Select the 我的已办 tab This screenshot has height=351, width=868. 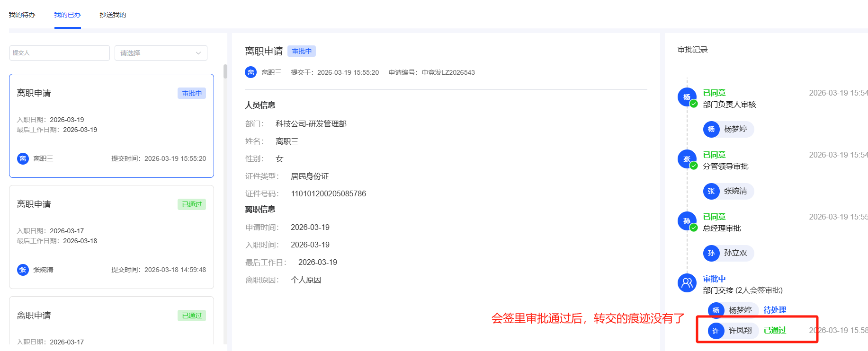(67, 15)
